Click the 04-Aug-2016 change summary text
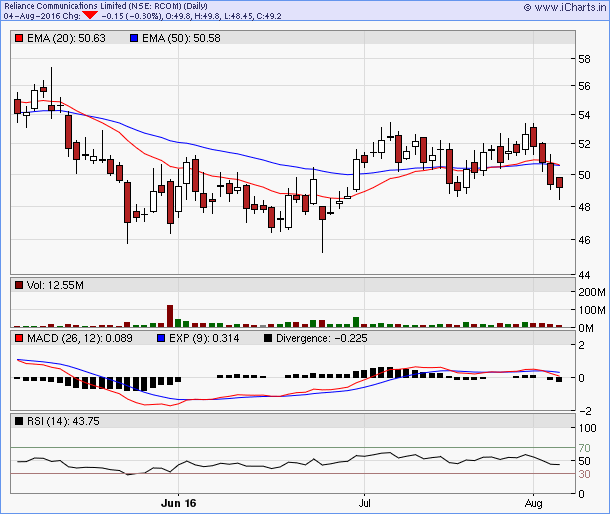610x514 pixels. pyautogui.click(x=142, y=16)
